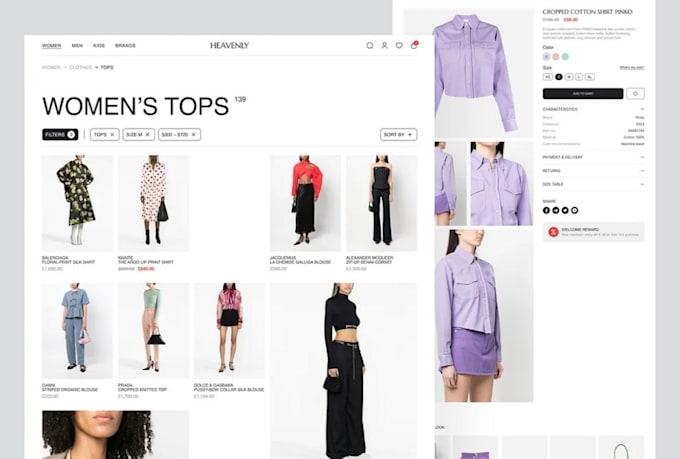Expand the RETURNS section

point(593,170)
